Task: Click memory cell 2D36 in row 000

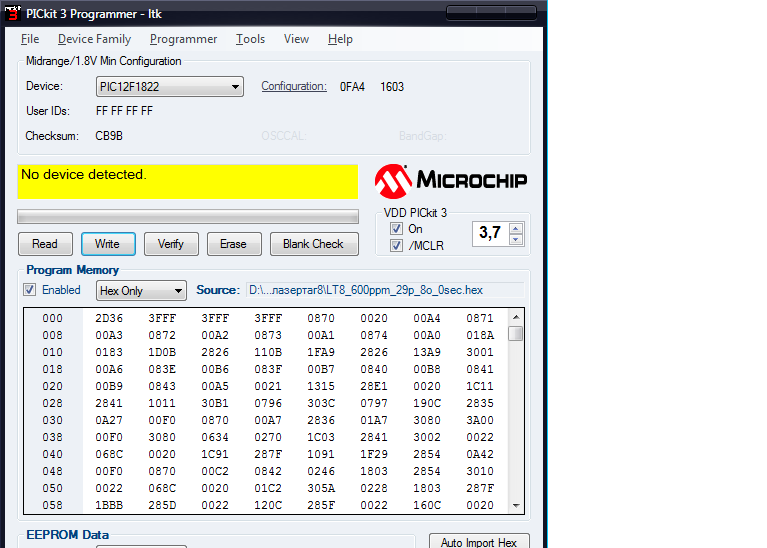Action: 109,319
